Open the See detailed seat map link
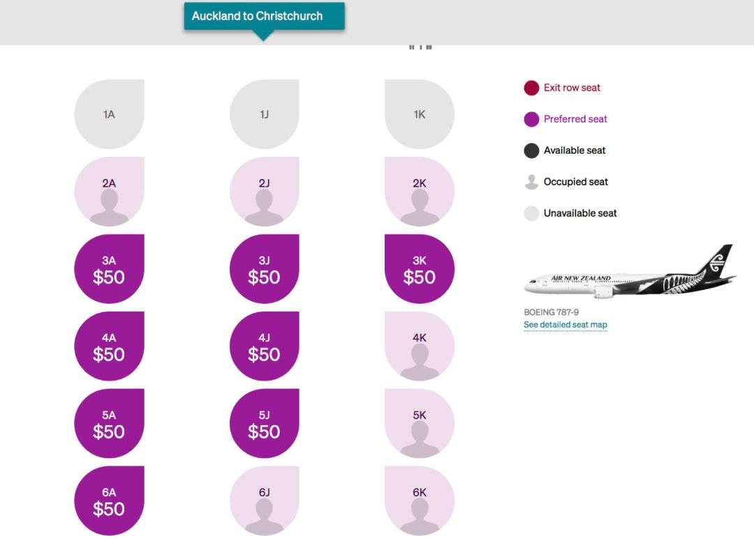Image resolution: width=754 pixels, height=560 pixels. tap(565, 325)
